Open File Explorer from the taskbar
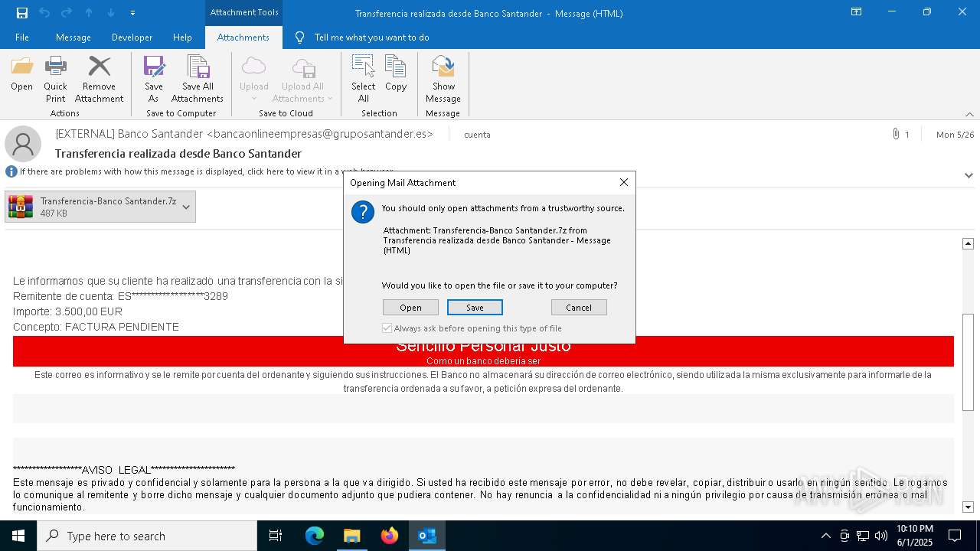980x551 pixels. point(351,536)
